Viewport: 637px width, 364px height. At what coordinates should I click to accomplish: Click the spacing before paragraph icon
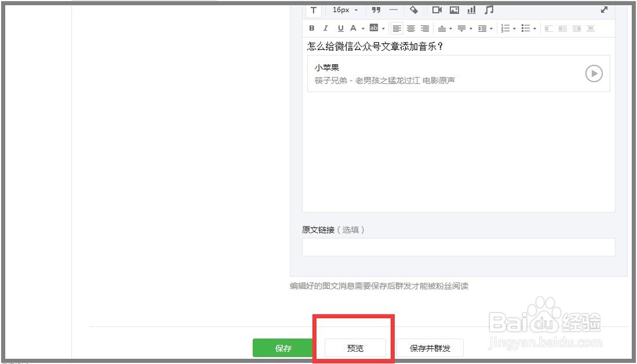click(x=442, y=29)
